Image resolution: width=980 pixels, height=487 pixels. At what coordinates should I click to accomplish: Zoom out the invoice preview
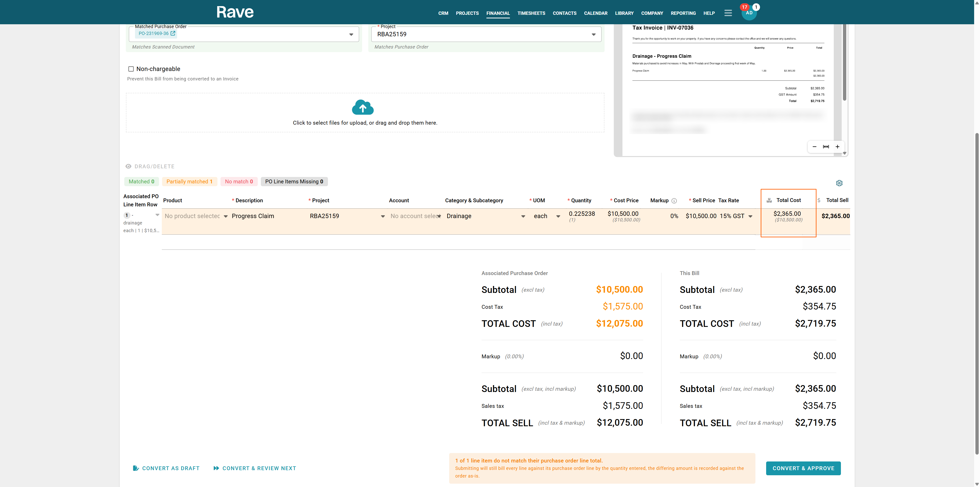coord(815,147)
